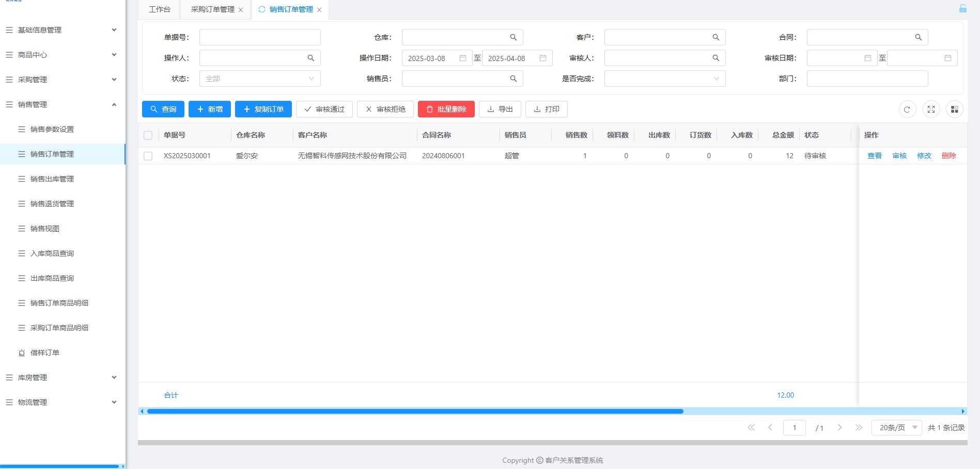The height and width of the screenshot is (469, 980).
Task: Open 销售订单商品明细 in sidebar
Action: point(63,303)
